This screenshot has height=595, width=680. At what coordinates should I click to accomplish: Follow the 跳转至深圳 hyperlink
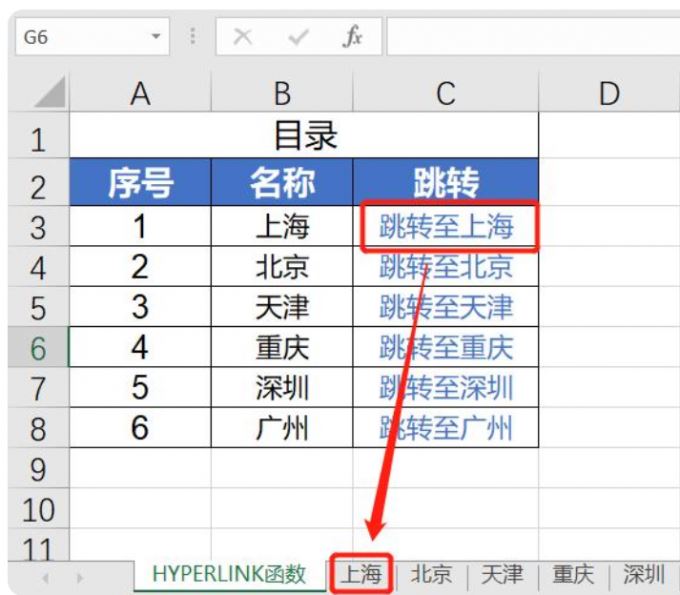[x=446, y=387]
